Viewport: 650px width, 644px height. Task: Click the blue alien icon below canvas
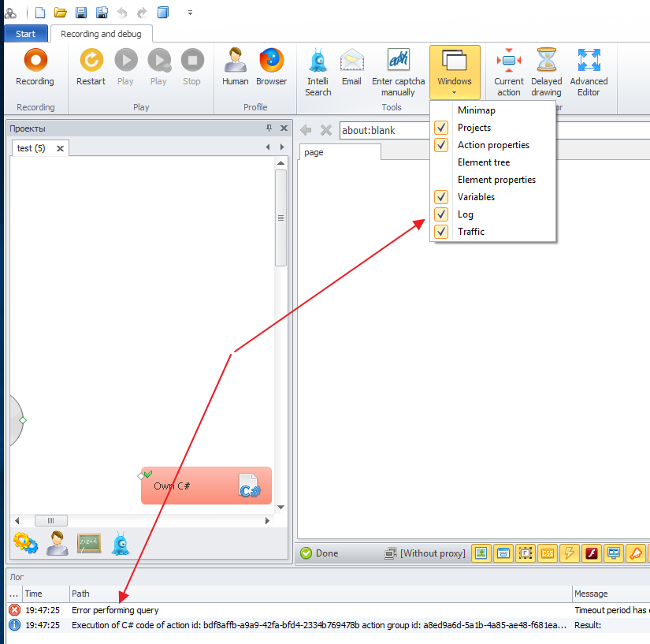point(121,543)
